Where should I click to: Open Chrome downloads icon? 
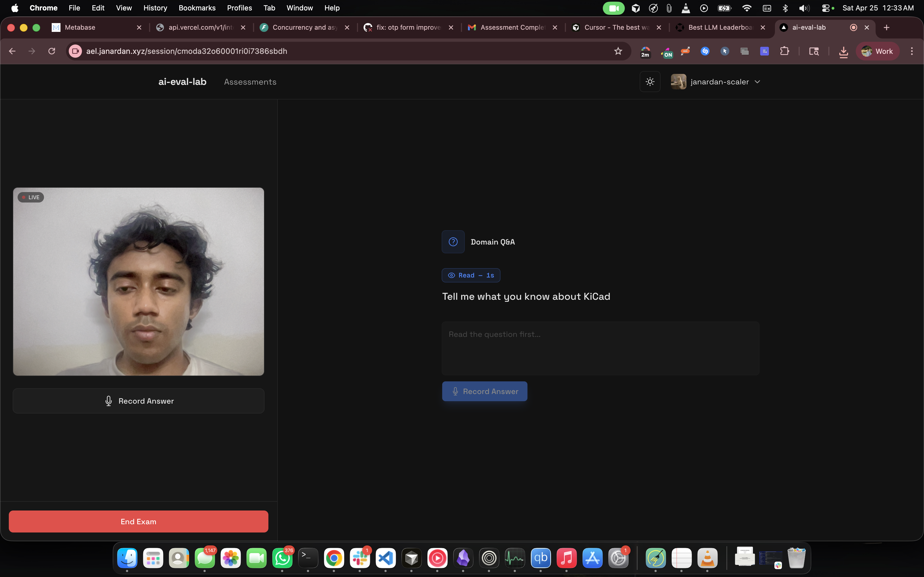pos(843,52)
